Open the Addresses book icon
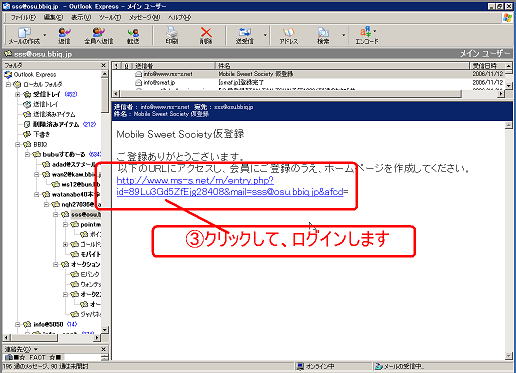 click(x=289, y=35)
